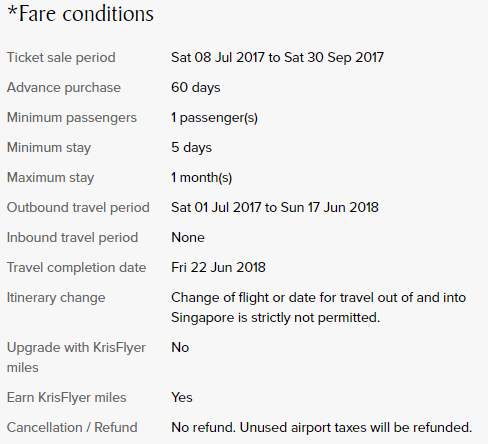Select the Upgrade with KrisFlyer miles label
The width and height of the screenshot is (488, 444).
click(76, 358)
